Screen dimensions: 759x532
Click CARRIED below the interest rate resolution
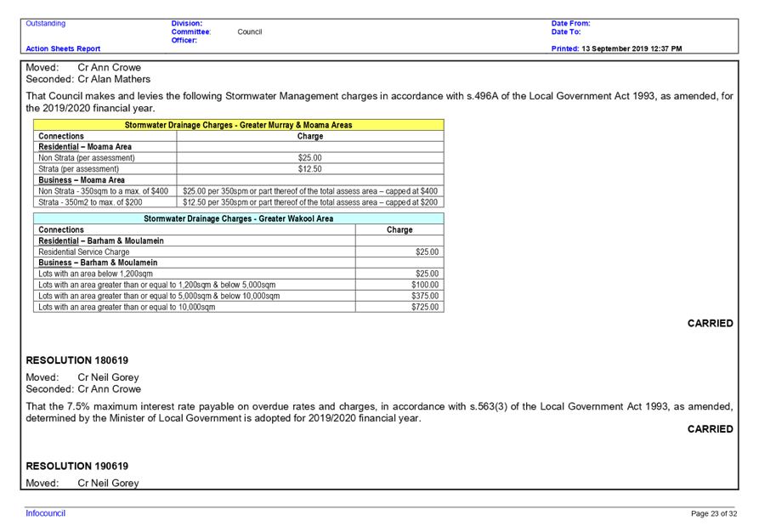tap(710, 429)
